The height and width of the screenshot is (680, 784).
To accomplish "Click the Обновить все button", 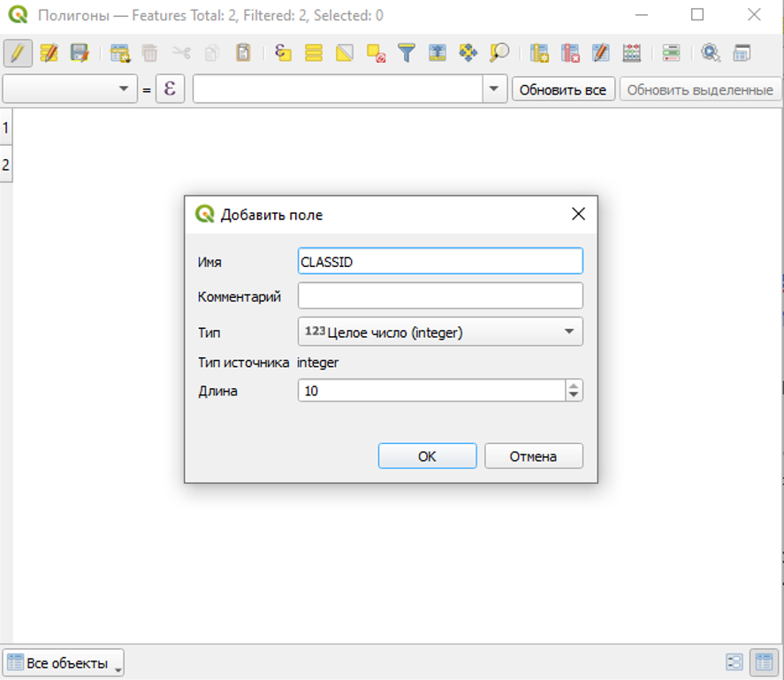I will (x=563, y=89).
